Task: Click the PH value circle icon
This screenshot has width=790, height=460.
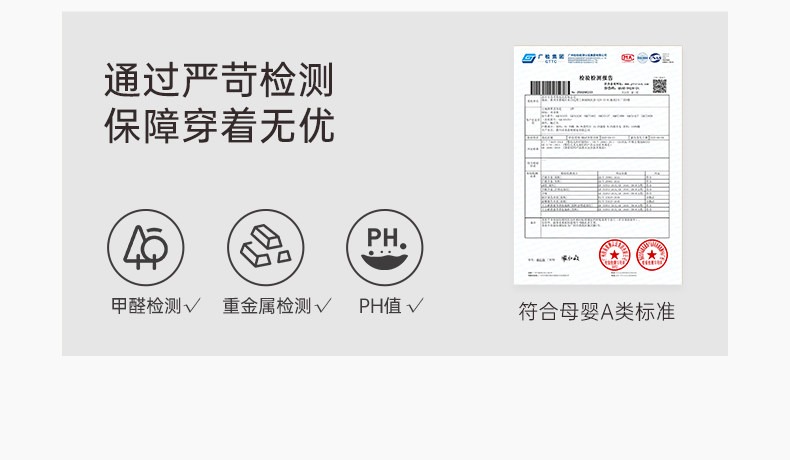Action: coord(384,247)
